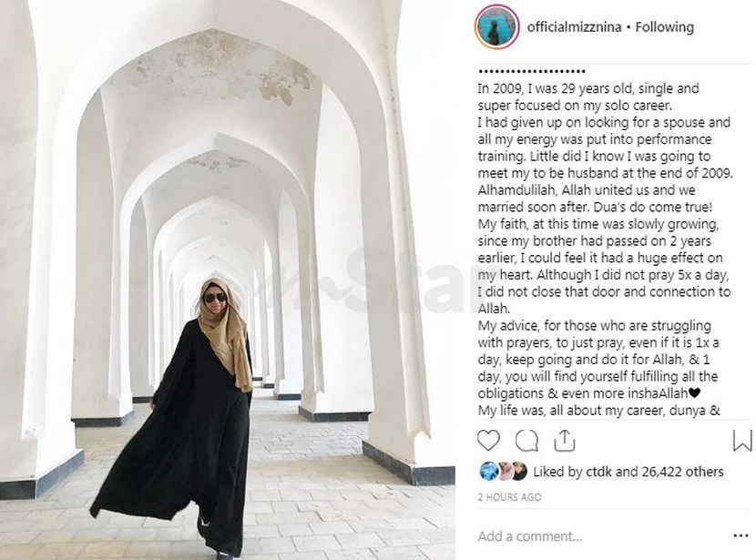Like the post with the heart icon
Viewport: 756px width, 560px height.
[x=488, y=441]
